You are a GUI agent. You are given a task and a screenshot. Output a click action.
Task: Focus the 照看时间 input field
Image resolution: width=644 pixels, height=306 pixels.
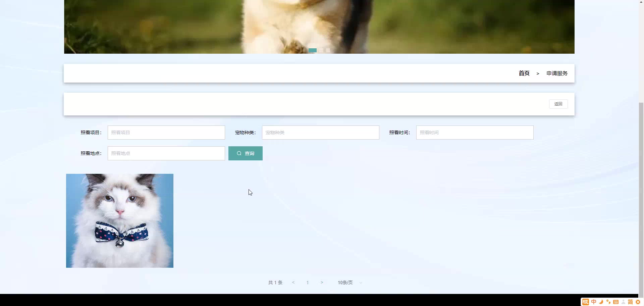click(x=475, y=133)
